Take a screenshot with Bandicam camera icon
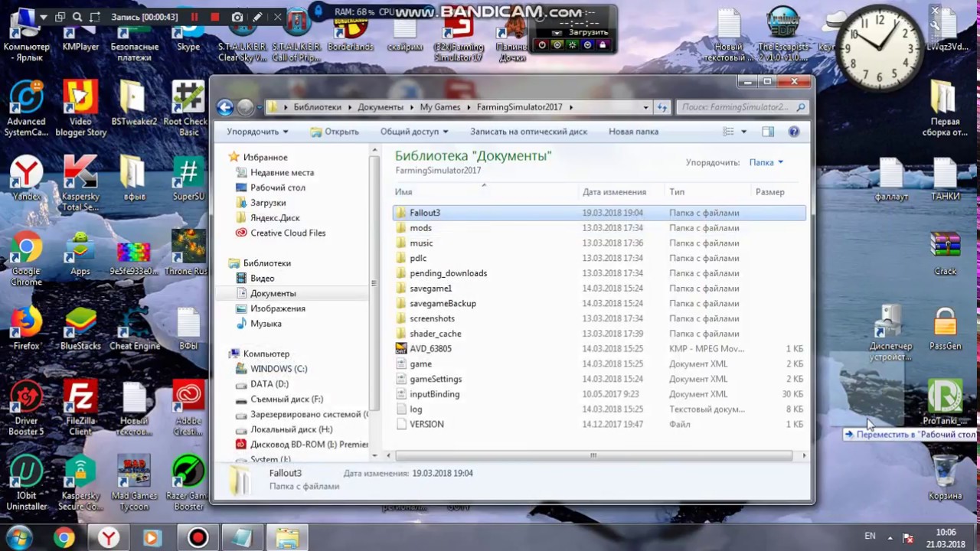 click(237, 17)
